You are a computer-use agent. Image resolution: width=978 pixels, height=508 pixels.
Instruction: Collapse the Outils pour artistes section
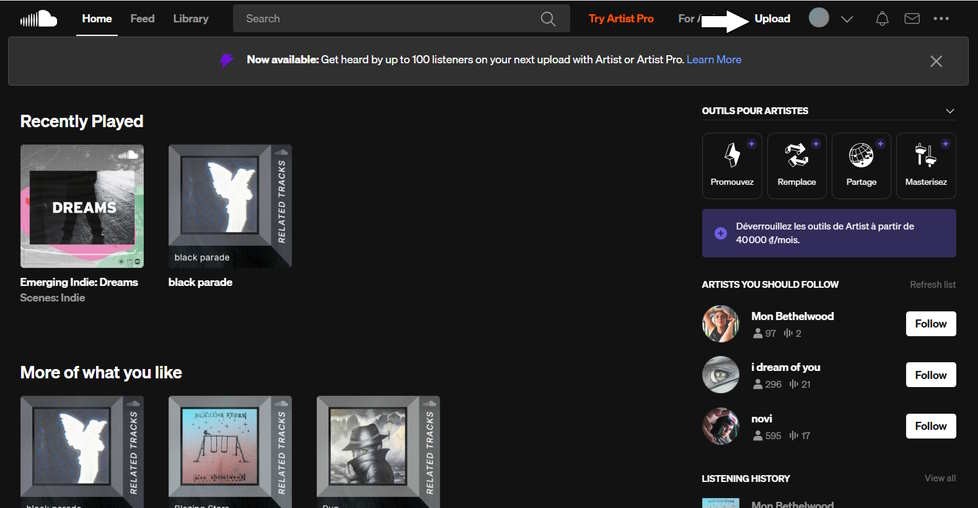tap(950, 111)
